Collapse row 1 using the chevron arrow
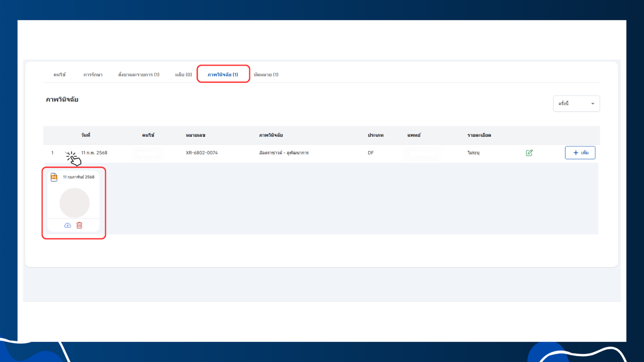 coord(68,153)
